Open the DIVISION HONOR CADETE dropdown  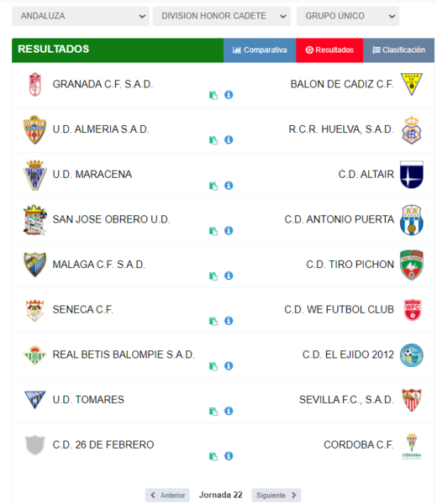coord(222,16)
